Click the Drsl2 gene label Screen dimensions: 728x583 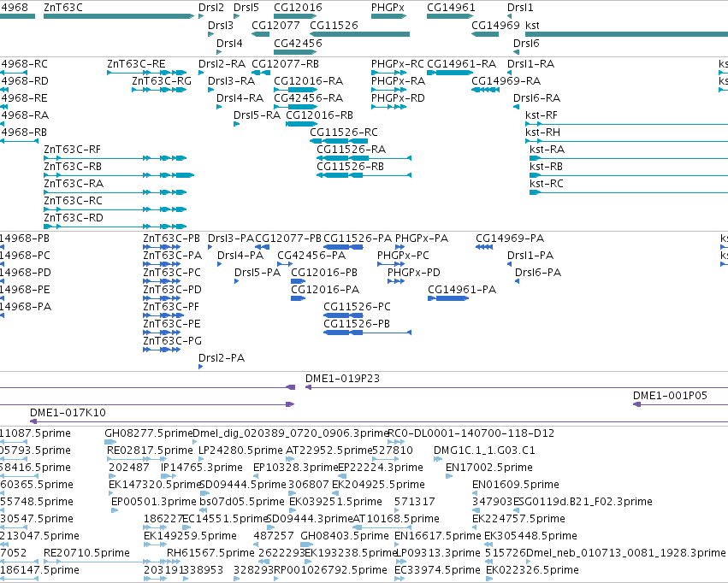point(211,8)
